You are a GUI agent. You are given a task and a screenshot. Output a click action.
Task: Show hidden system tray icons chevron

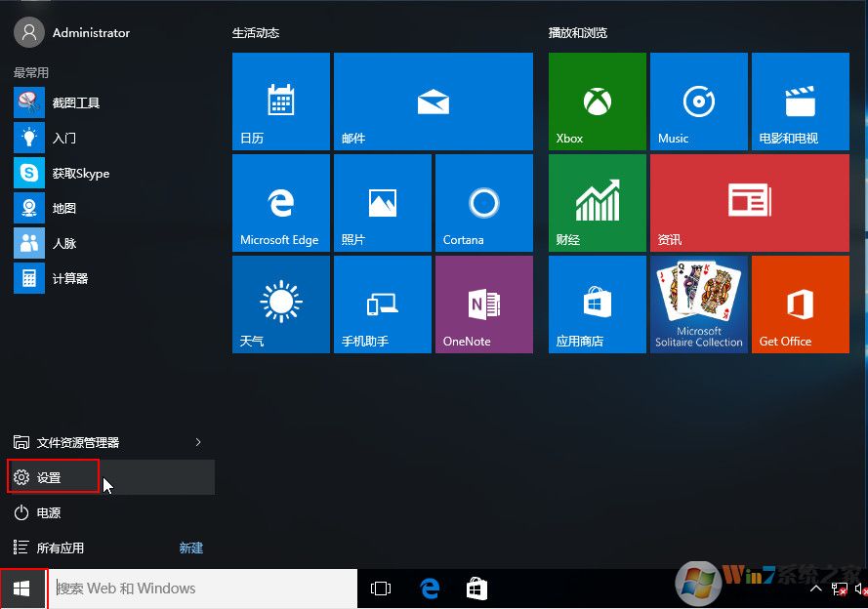click(x=816, y=589)
